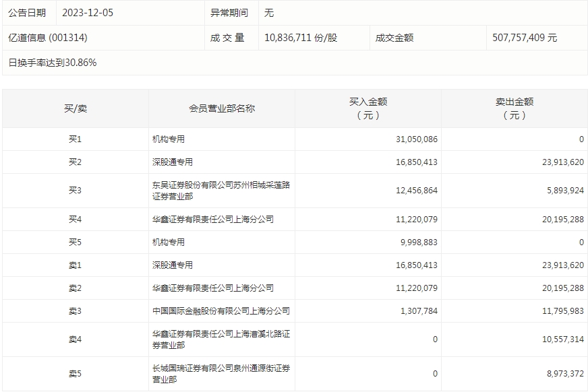Screen dimensions: 588x392
Task: Select 机构专用 in the 买1 row
Action: coord(169,139)
